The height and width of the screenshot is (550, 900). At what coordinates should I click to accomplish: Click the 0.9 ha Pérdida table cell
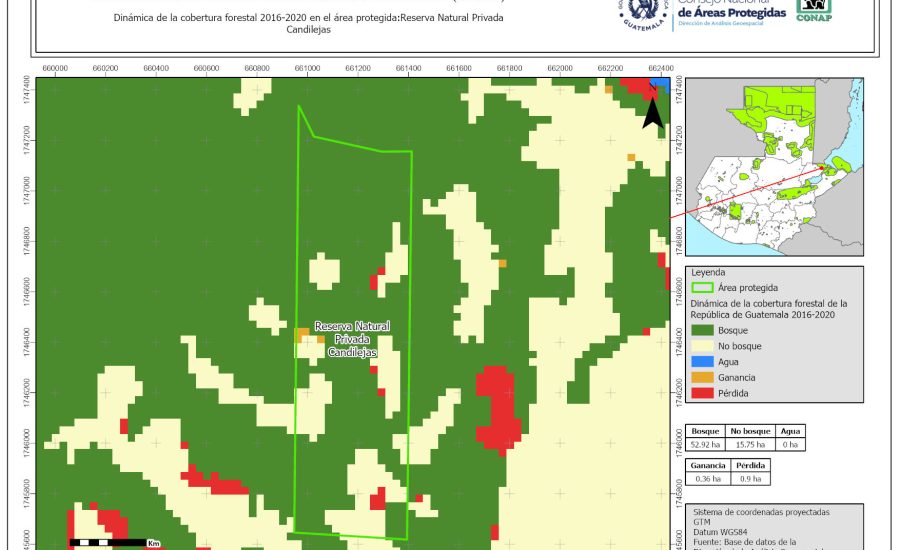pyautogui.click(x=749, y=479)
